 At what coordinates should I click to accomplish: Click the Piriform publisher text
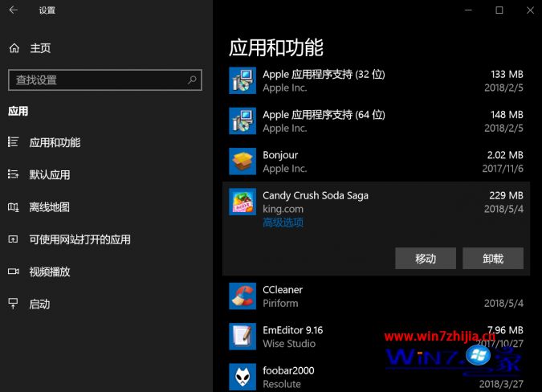(x=280, y=303)
